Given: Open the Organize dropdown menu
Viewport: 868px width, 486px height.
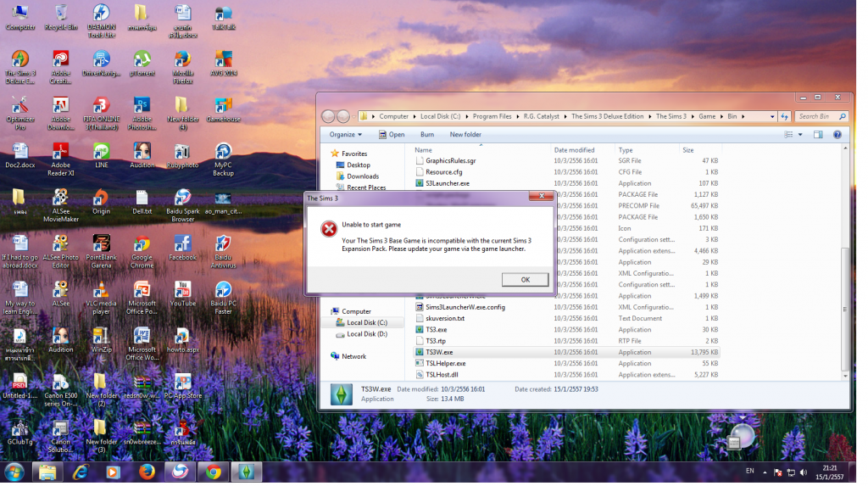Looking at the screenshot, I should coord(346,135).
